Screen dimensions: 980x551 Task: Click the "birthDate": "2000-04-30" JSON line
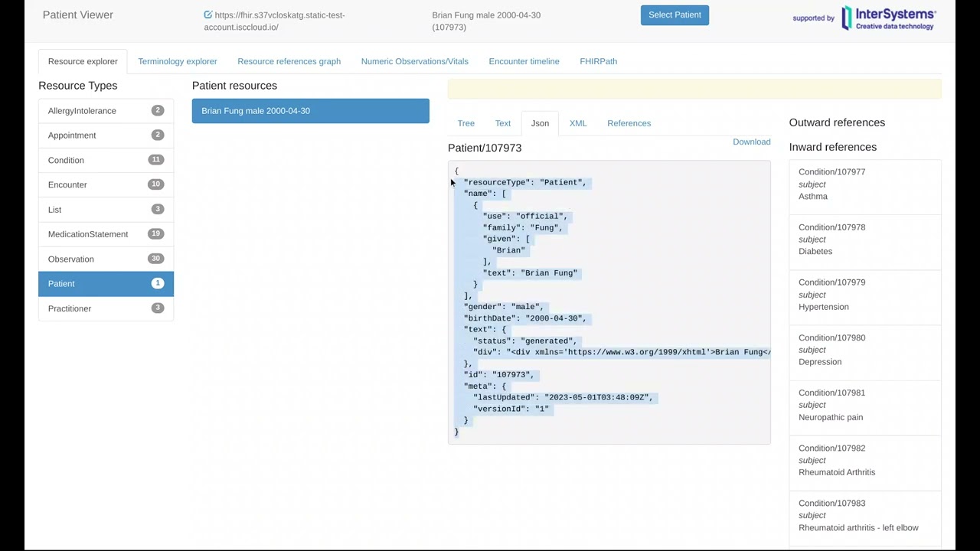(x=524, y=318)
